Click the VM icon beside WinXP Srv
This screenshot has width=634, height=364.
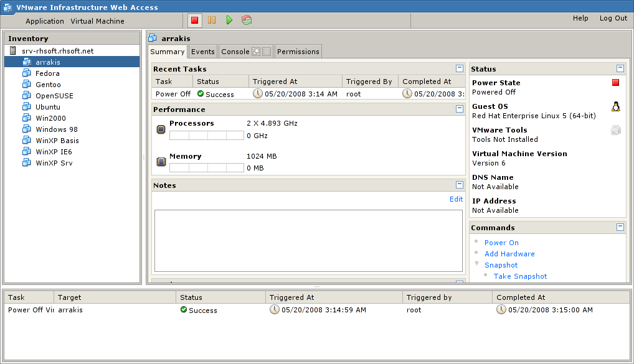pos(27,163)
